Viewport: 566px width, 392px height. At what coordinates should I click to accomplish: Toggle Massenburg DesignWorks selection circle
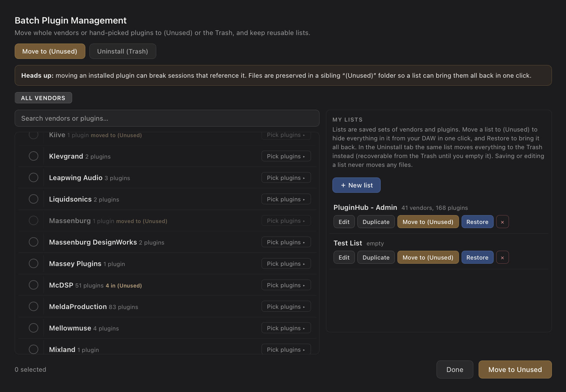tap(34, 242)
